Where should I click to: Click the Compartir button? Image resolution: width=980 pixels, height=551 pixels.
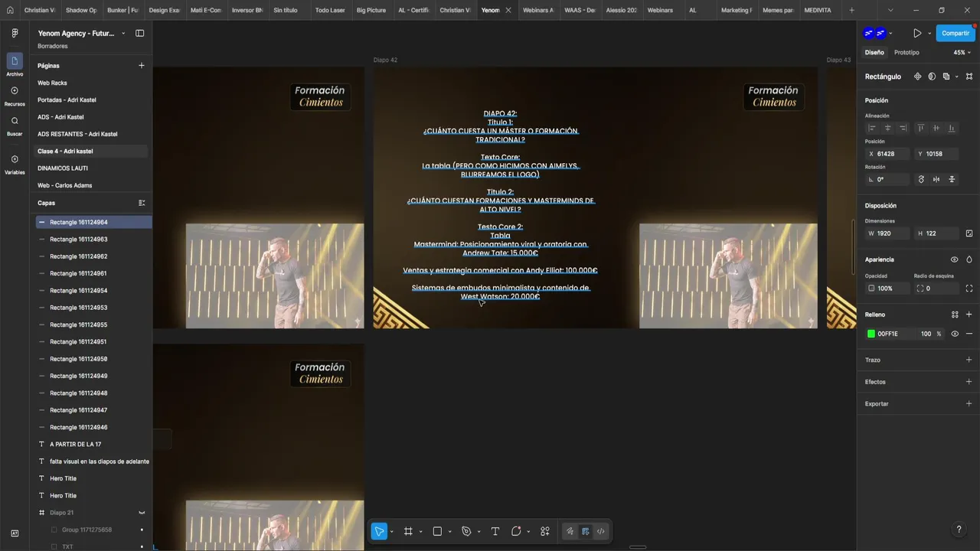click(x=955, y=34)
